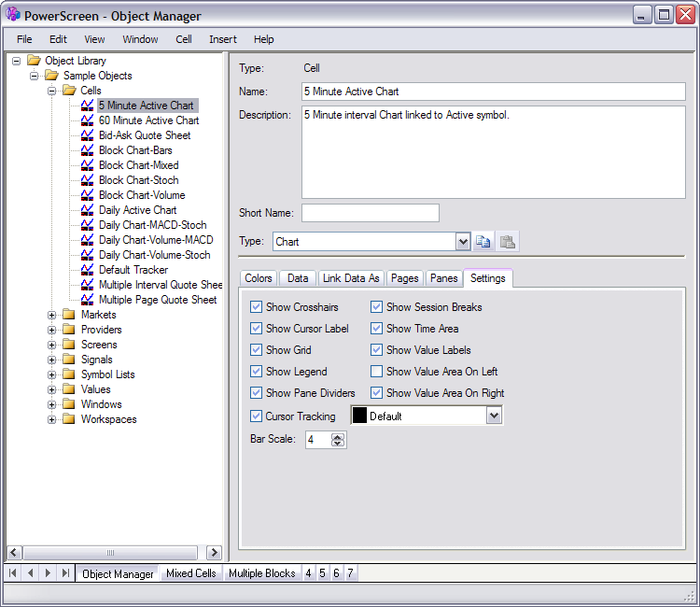Open the Insert menu
Screen dimensions: 700x607
222,39
